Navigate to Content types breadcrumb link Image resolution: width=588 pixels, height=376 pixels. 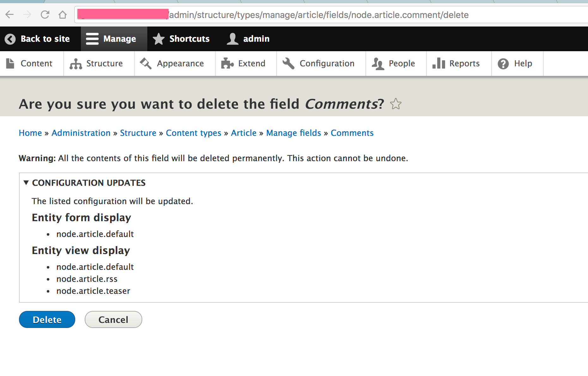[193, 133]
